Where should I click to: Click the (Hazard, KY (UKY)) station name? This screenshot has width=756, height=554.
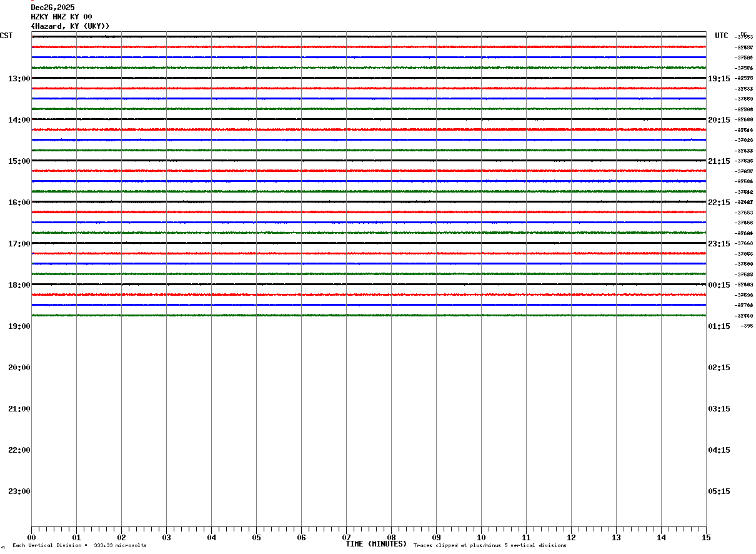70,26
